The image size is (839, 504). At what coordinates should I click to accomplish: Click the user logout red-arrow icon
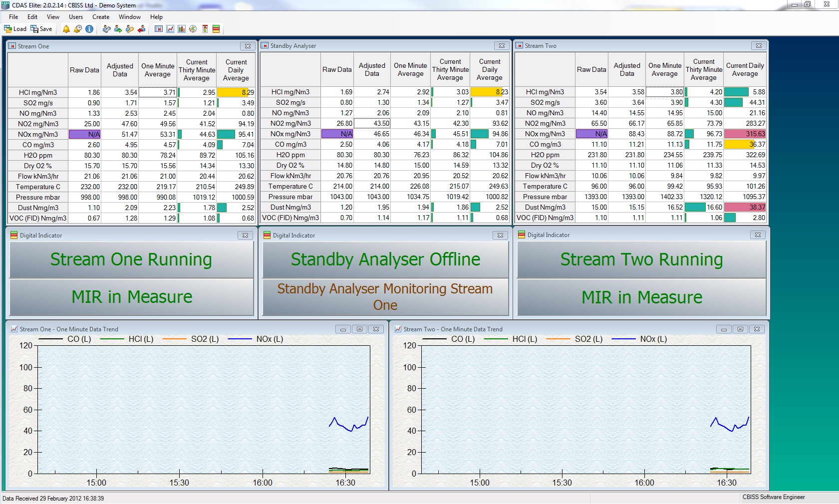coord(142,29)
